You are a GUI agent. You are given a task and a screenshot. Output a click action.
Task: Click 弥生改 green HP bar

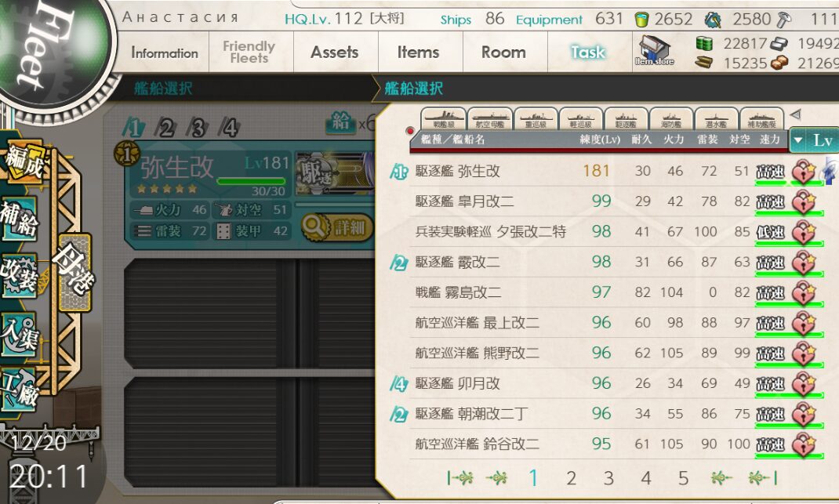pos(252,181)
